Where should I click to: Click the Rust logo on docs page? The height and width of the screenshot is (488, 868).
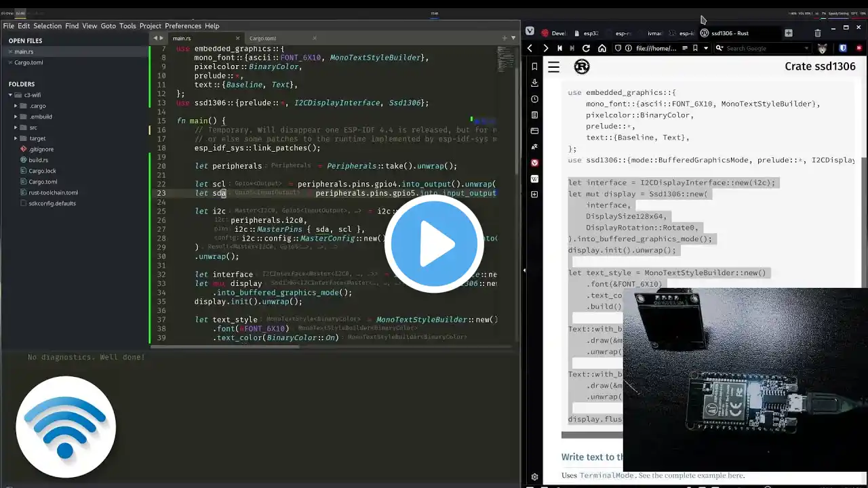(582, 66)
